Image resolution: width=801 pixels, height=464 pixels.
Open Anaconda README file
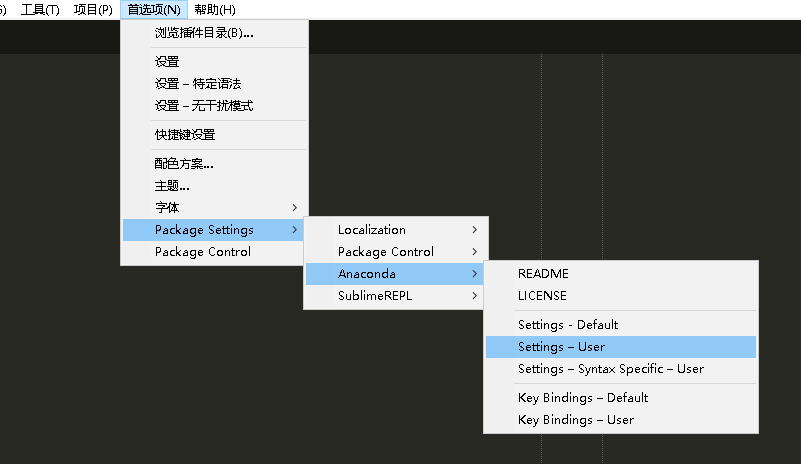coord(543,273)
